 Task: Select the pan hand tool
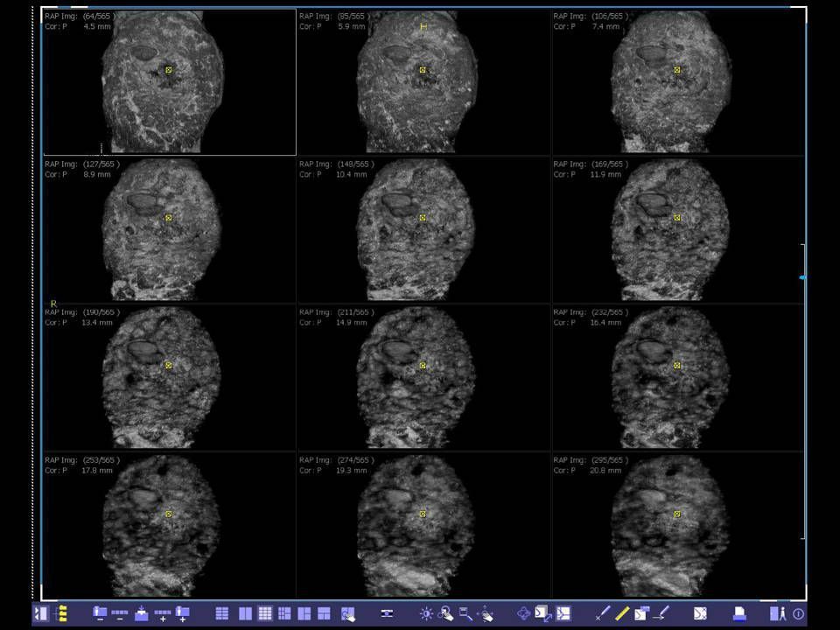point(486,613)
